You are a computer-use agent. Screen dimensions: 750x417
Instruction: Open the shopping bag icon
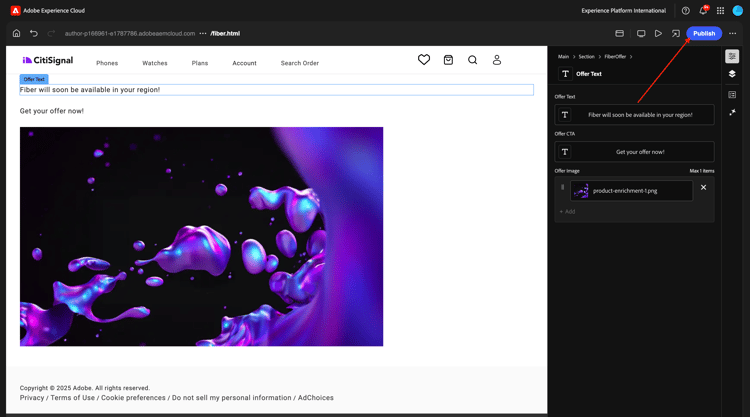(448, 60)
